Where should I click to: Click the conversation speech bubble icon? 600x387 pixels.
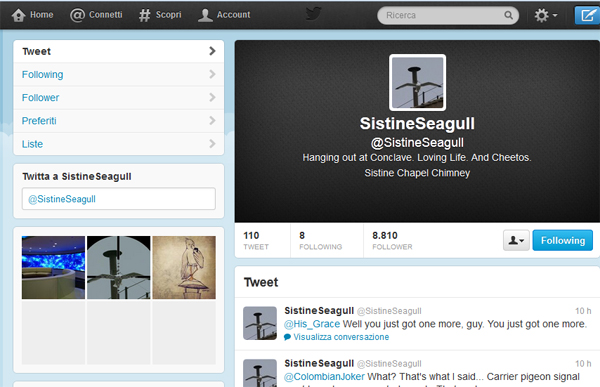287,337
